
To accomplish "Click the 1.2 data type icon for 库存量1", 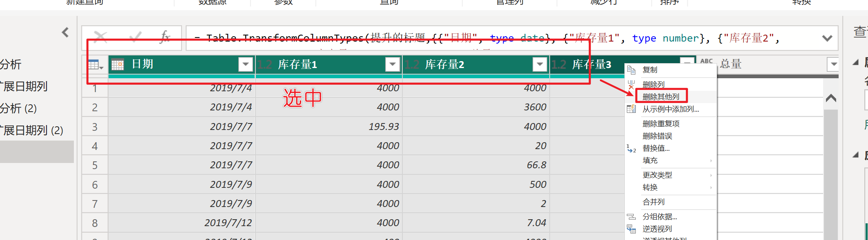I will pos(265,65).
